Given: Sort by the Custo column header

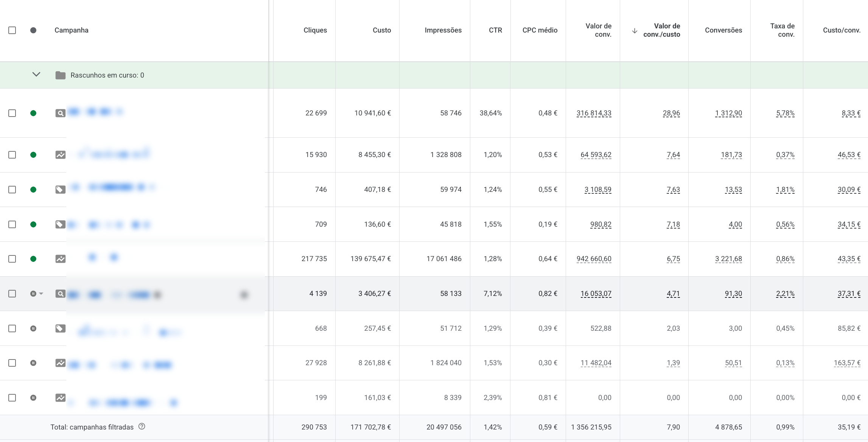Looking at the screenshot, I should click(382, 30).
